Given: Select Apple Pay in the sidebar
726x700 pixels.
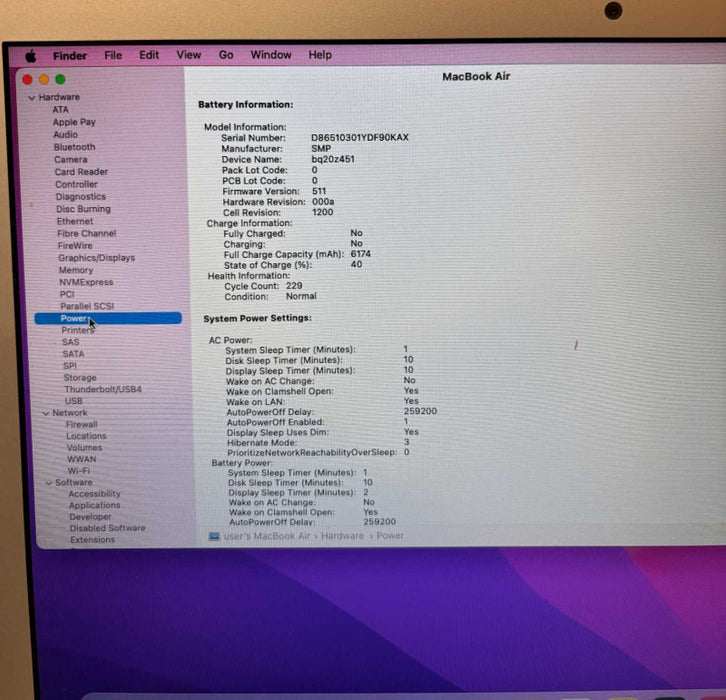Looking at the screenshot, I should coord(74,122).
